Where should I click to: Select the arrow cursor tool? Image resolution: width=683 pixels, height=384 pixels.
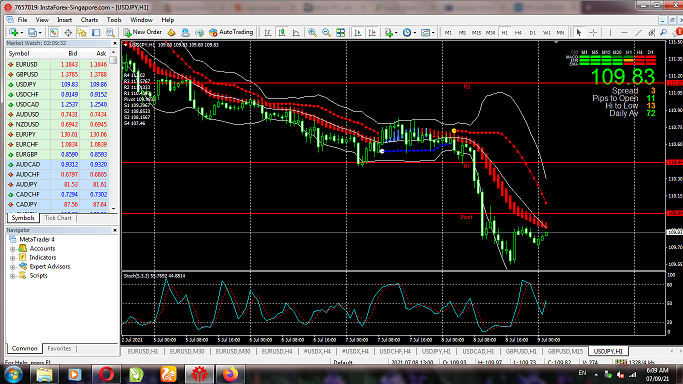(x=579, y=33)
